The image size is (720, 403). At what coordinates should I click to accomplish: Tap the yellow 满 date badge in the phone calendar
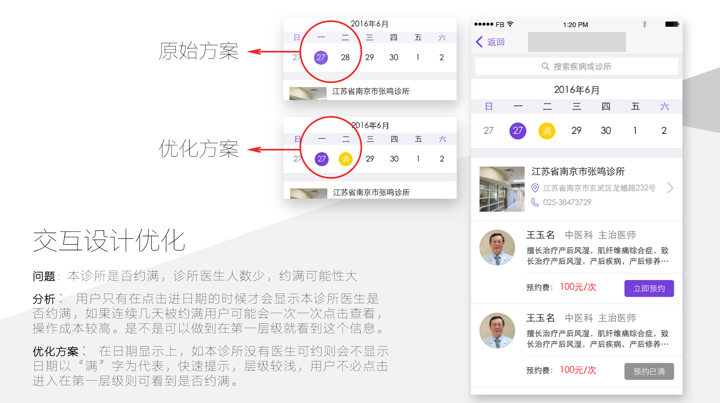click(x=547, y=130)
